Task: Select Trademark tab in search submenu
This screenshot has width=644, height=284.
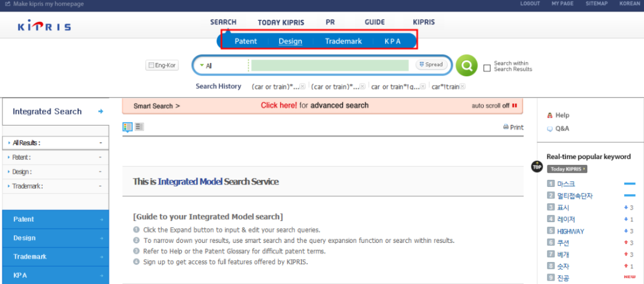Action: (x=343, y=42)
